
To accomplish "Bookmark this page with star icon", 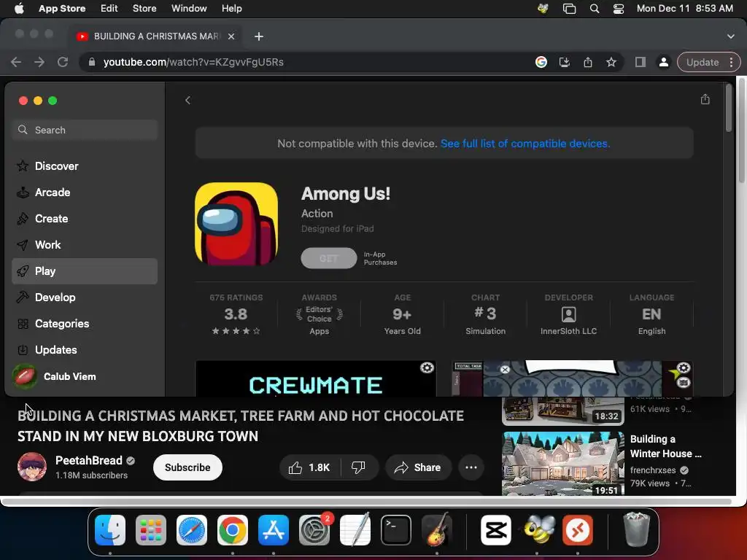I will (611, 63).
